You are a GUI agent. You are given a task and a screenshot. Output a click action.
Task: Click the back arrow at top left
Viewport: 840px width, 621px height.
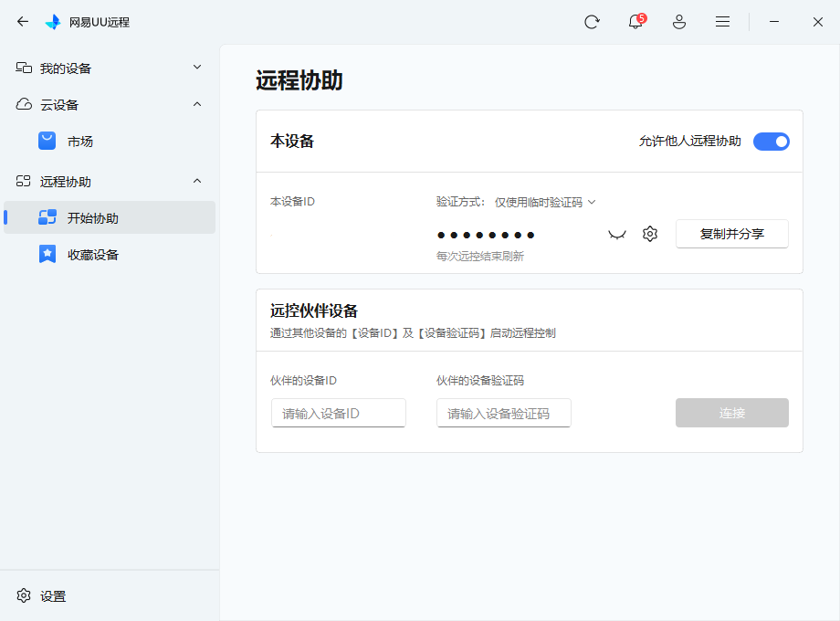[x=22, y=21]
